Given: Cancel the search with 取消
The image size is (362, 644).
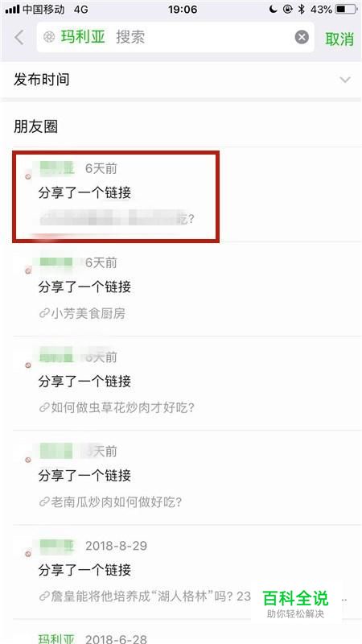Looking at the screenshot, I should tap(339, 39).
